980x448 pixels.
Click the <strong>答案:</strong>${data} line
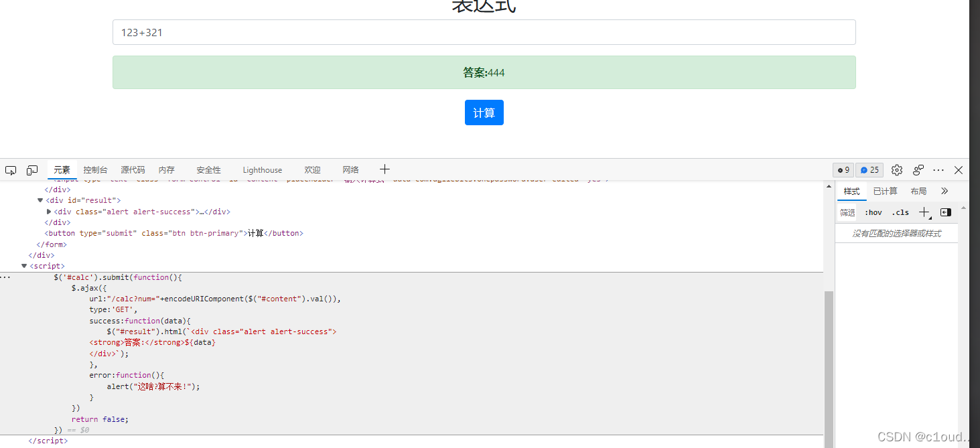point(153,342)
